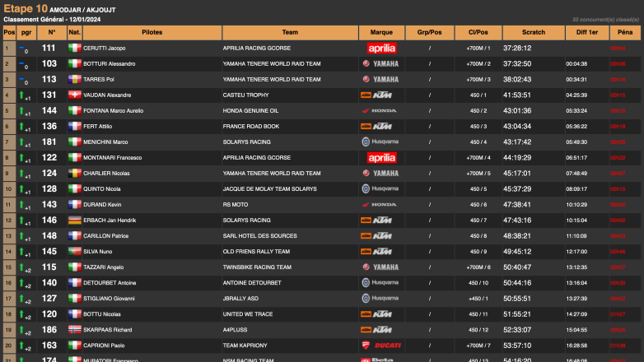
Task: Click pilot name CERUTTI Jacopo
Action: (x=105, y=48)
